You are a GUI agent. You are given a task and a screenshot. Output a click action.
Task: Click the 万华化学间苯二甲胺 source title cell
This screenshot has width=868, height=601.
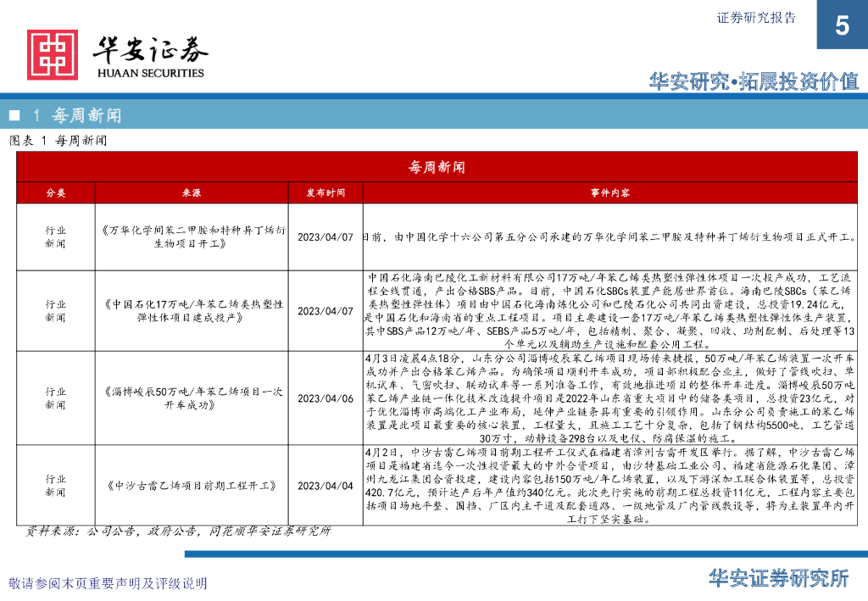[192, 237]
